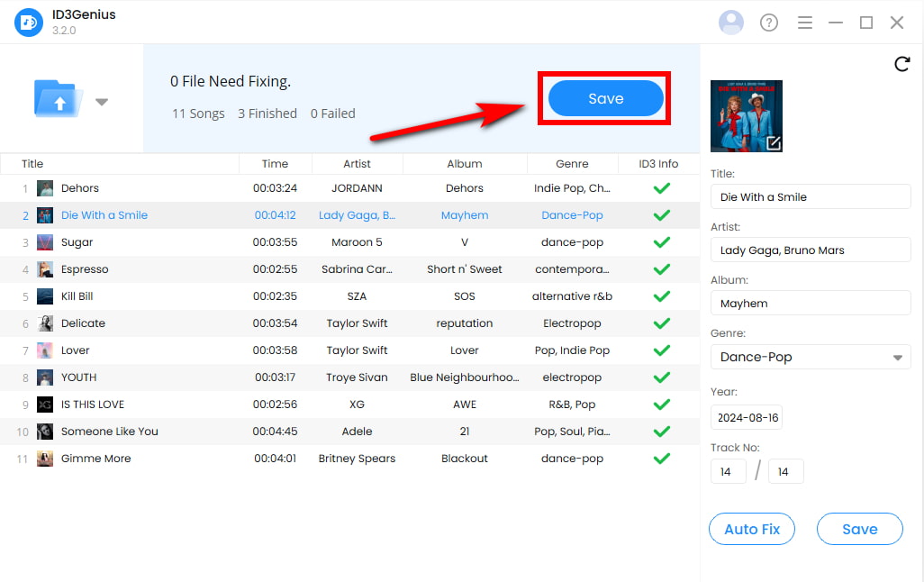The height and width of the screenshot is (582, 924).
Task: Click the IS THIS LOVE cover thumbnail
Action: tap(45, 405)
